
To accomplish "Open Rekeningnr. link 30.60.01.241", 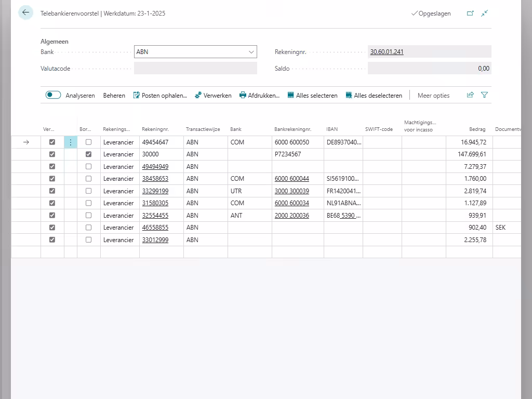I will 387,52.
